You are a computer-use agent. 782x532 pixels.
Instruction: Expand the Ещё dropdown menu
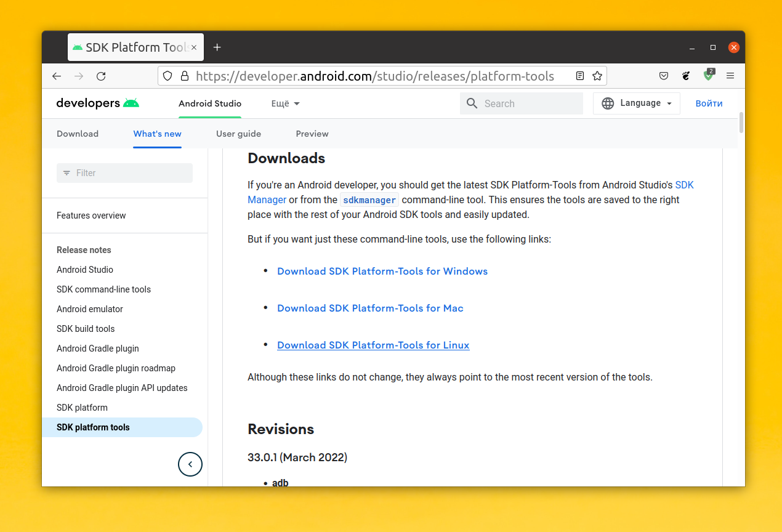click(286, 103)
